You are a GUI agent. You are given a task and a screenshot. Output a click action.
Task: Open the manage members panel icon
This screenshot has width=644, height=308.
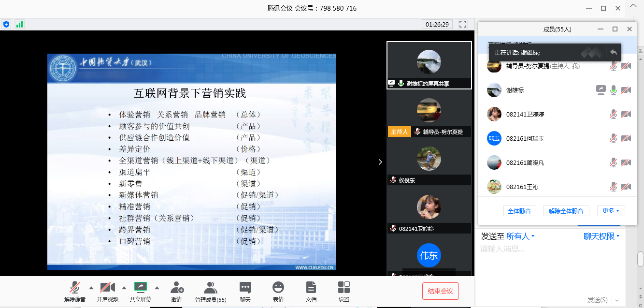coord(210,288)
